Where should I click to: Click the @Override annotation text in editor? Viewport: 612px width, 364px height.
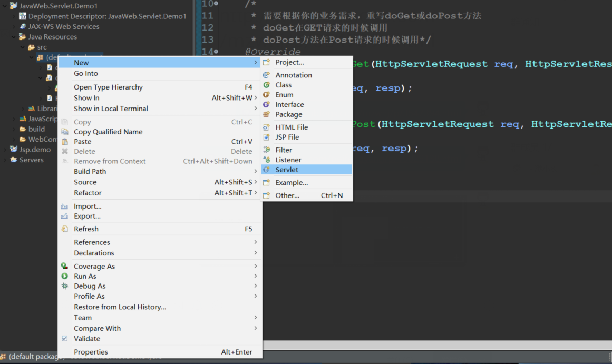273,52
